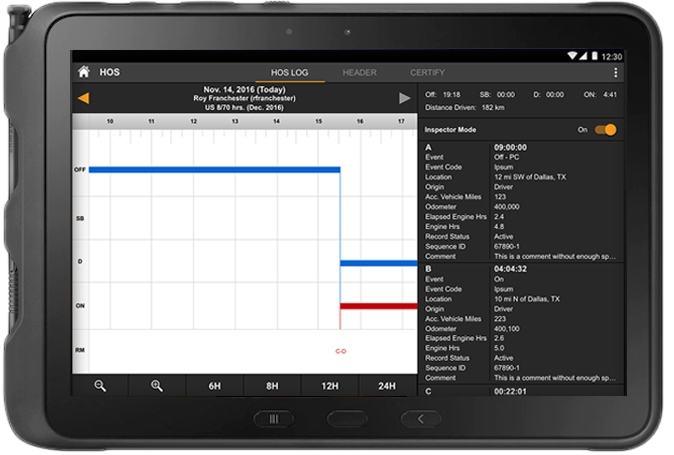Tap the D: 00:00 total
This screenshot has height=455, width=674.
(548, 95)
